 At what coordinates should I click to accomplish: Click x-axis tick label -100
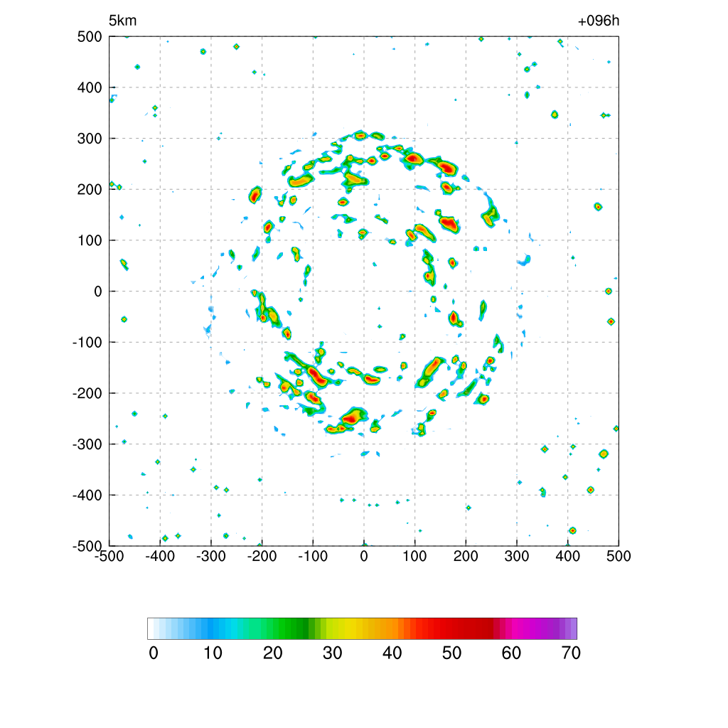(x=313, y=556)
